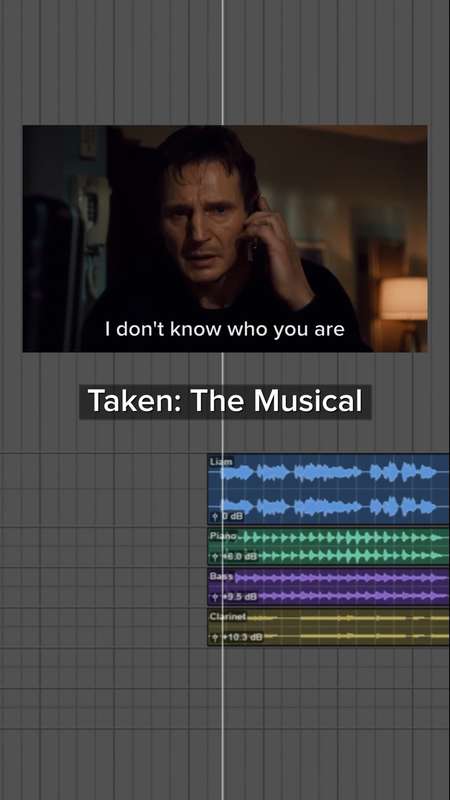The width and height of the screenshot is (450, 800).
Task: Select the yellow Clarinet audio clip
Action: [329, 627]
